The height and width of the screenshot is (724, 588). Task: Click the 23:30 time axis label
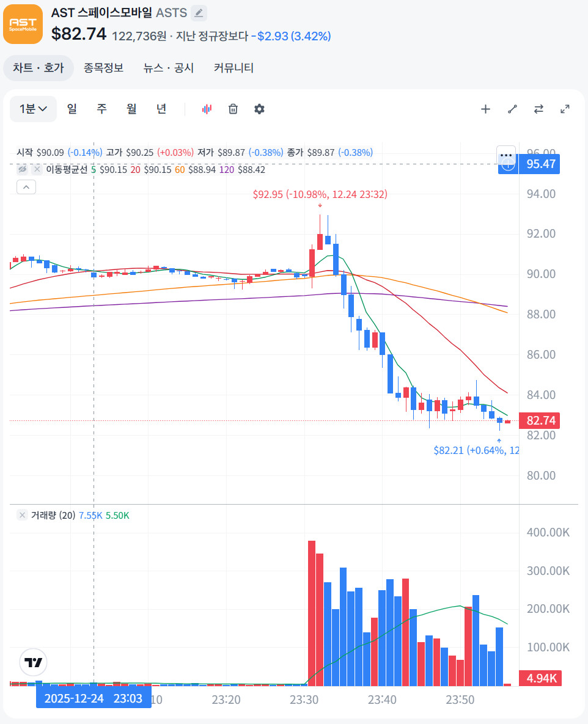click(x=304, y=700)
